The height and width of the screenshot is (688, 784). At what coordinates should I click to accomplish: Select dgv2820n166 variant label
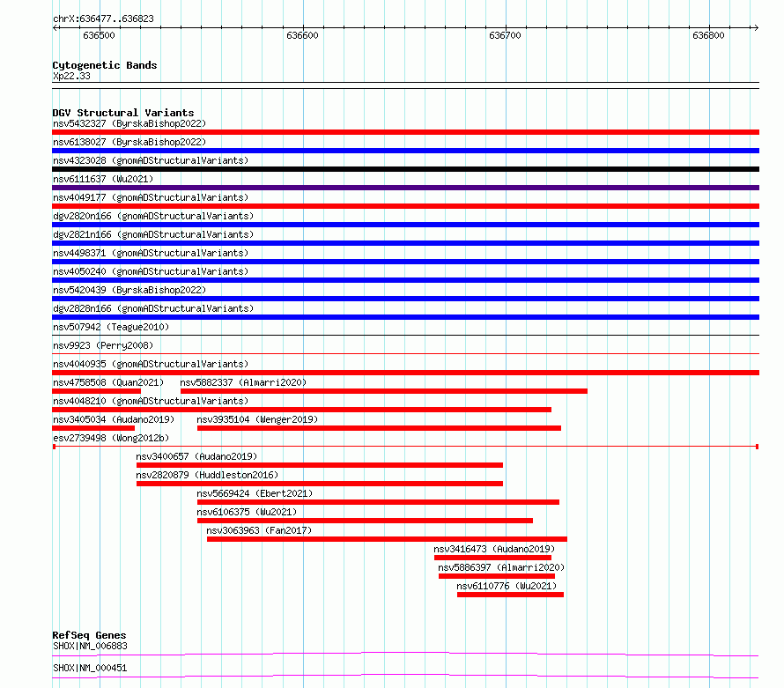pyautogui.click(x=153, y=216)
